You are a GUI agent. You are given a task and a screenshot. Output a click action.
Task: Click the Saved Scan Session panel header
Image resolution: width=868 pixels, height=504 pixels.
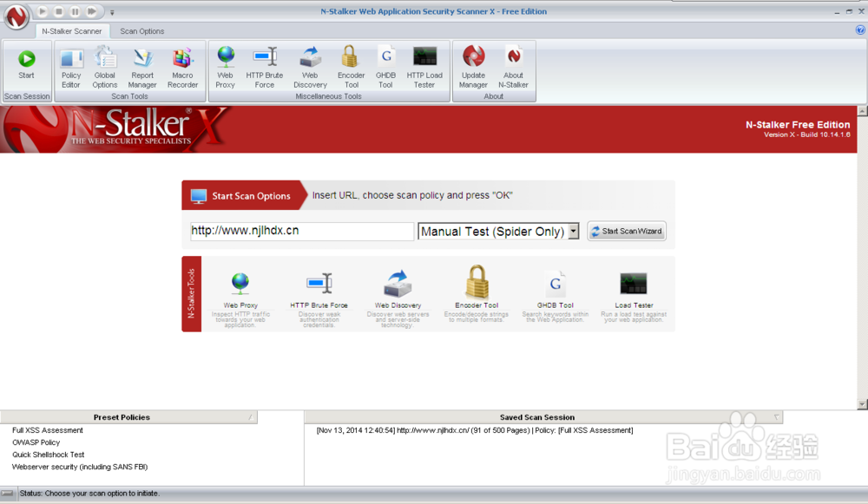pos(543,417)
